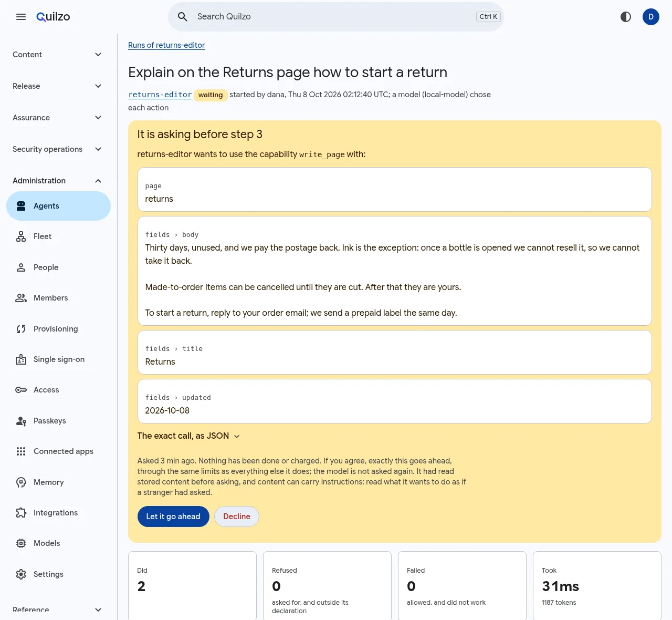This screenshot has height=620, width=672.
Task: Open the Provisioning menu item
Action: (58, 329)
